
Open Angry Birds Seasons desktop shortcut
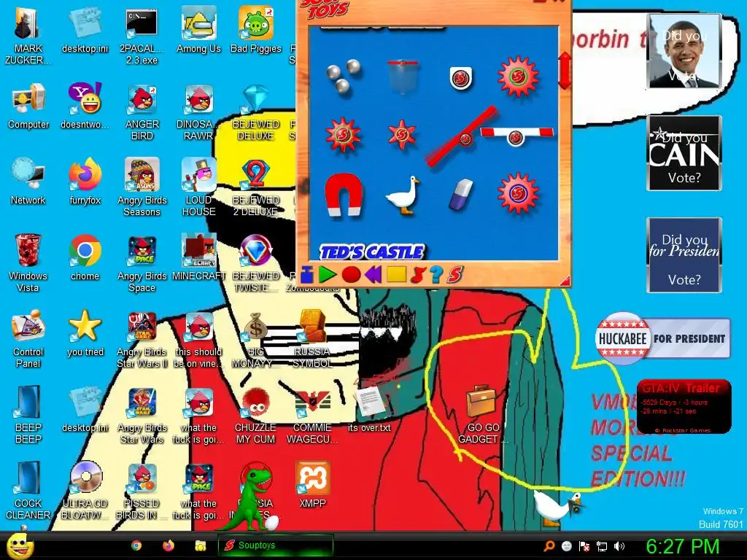(142, 187)
